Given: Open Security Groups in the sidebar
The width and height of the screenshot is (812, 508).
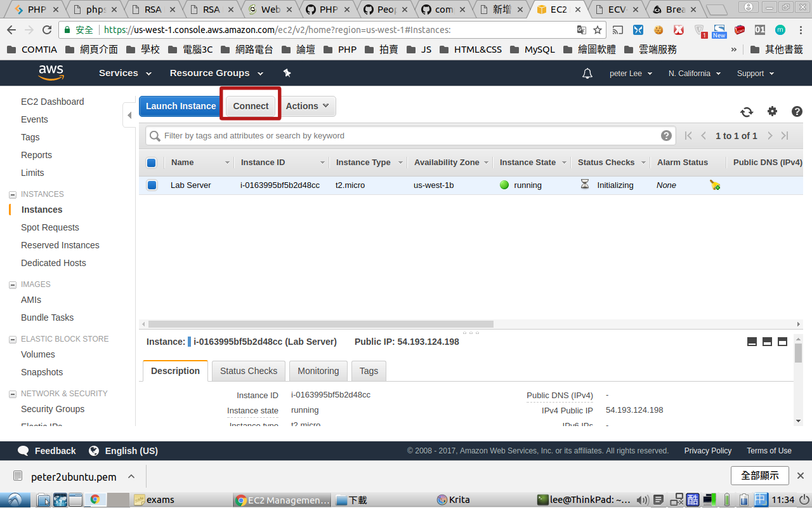Looking at the screenshot, I should pyautogui.click(x=53, y=409).
